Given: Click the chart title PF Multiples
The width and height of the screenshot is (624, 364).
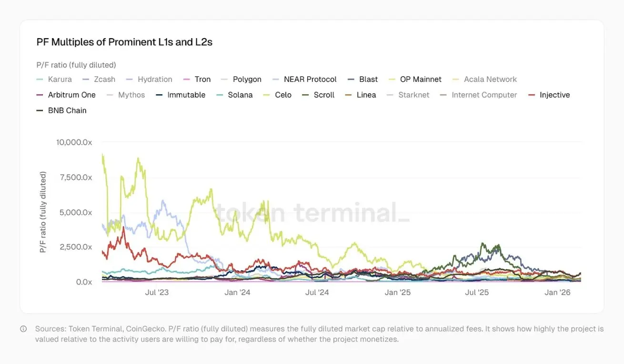Looking at the screenshot, I should (x=124, y=42).
